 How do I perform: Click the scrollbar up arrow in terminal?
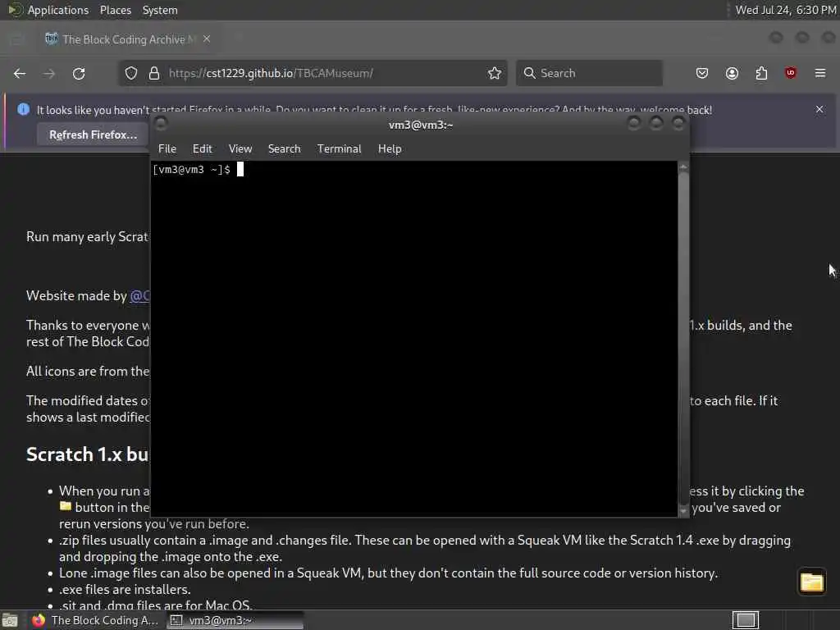[x=683, y=167]
